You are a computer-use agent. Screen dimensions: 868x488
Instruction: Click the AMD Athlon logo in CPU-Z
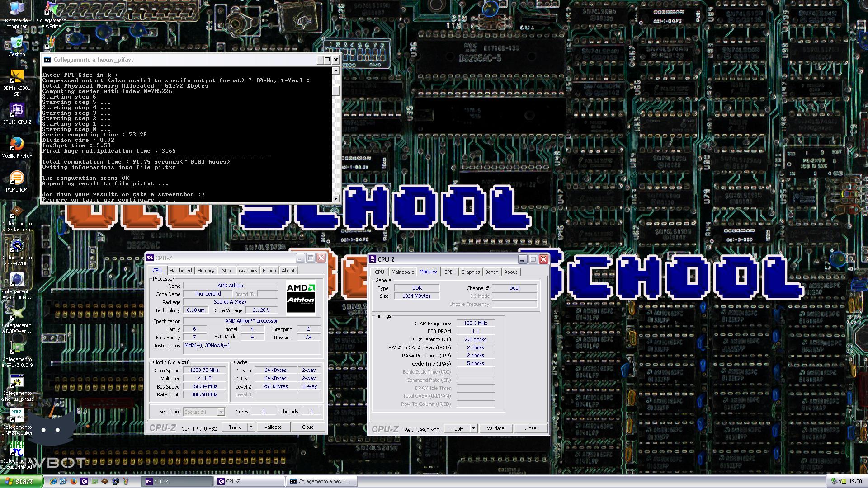click(301, 297)
